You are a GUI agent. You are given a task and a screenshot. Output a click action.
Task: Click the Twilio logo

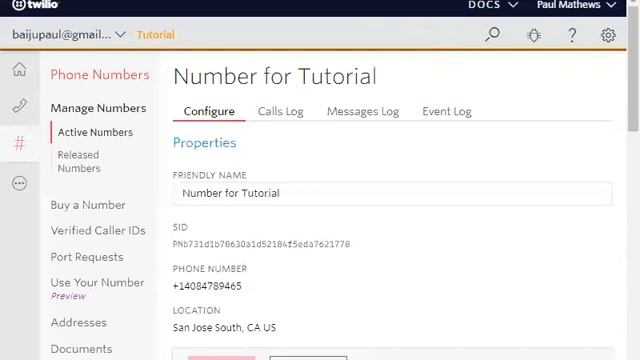click(35, 4)
